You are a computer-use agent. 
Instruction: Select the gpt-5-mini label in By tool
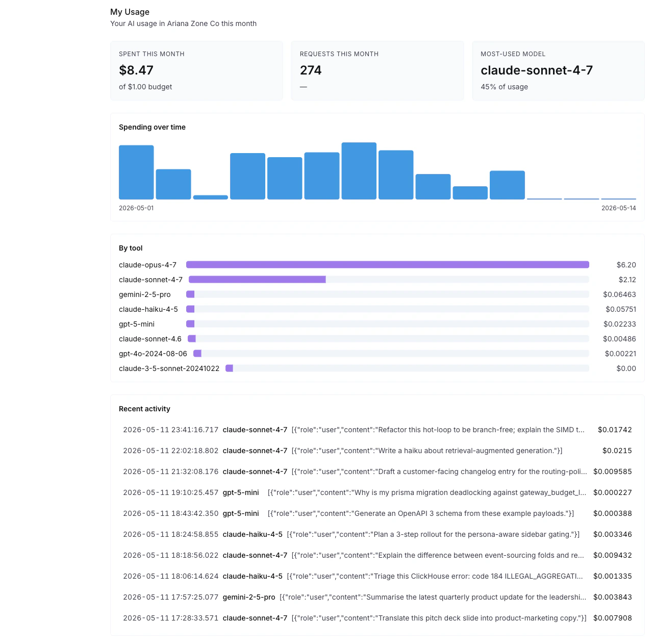point(137,324)
